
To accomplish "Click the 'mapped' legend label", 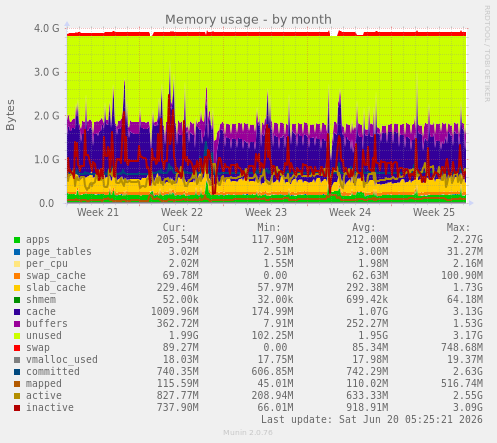I will pyautogui.click(x=44, y=384).
